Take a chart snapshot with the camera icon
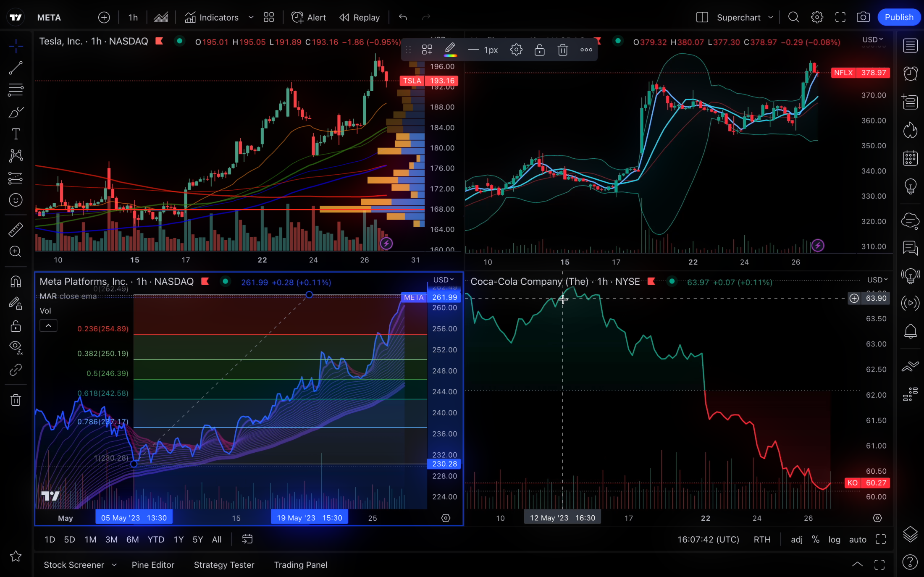 [864, 17]
